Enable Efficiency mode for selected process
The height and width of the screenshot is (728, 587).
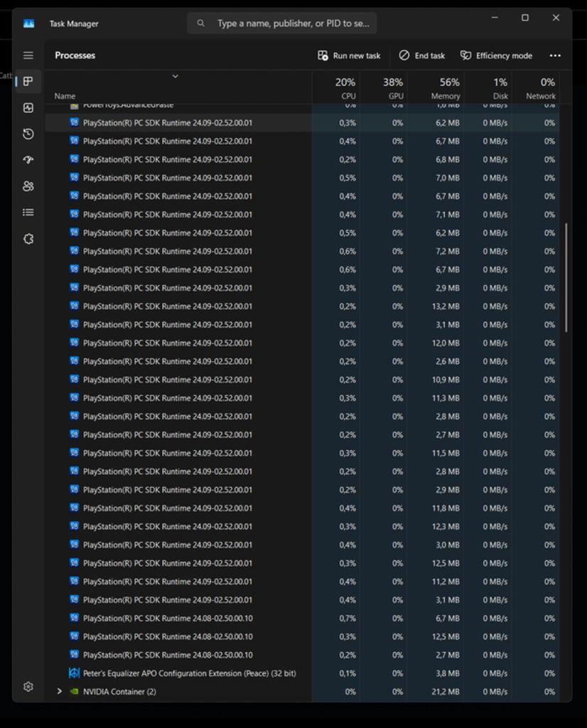[496, 55]
